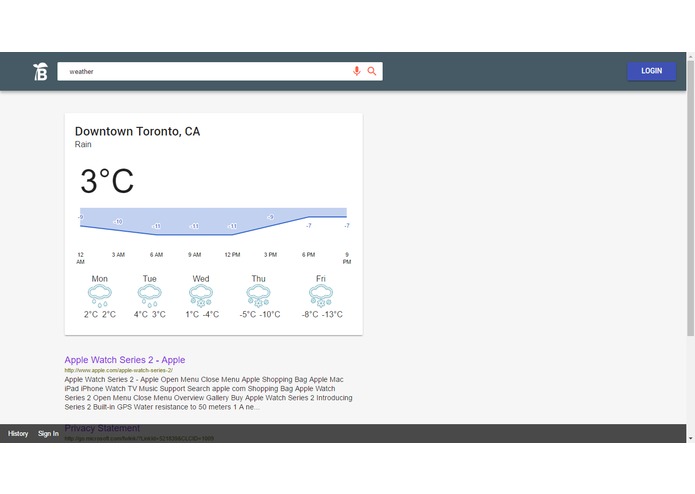Click the '12 AM' chart time label
This screenshot has width=695, height=494.
[80, 258]
